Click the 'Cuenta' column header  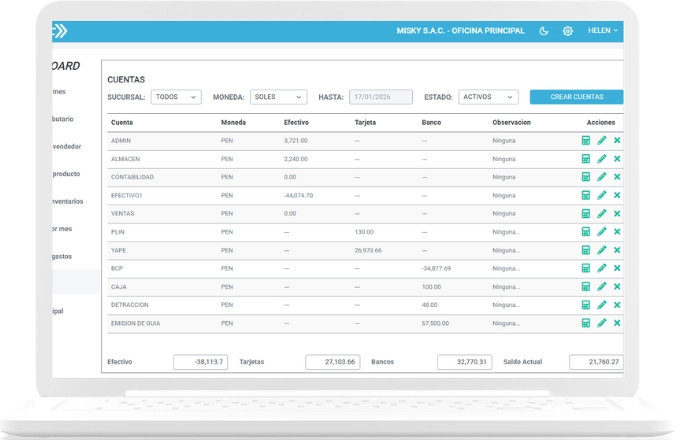coord(122,122)
